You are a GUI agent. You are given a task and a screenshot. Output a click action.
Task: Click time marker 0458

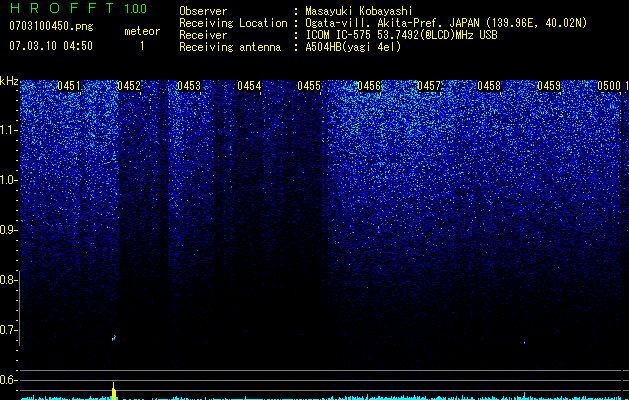pos(489,86)
